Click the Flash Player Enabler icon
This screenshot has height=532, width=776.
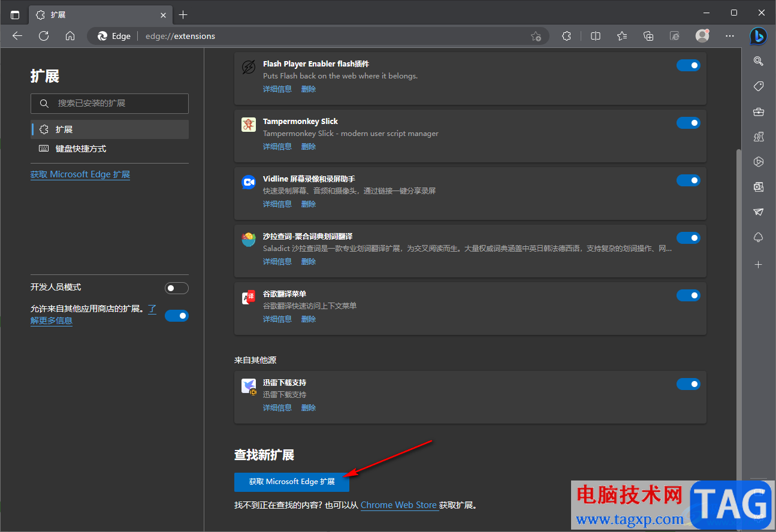249,67
